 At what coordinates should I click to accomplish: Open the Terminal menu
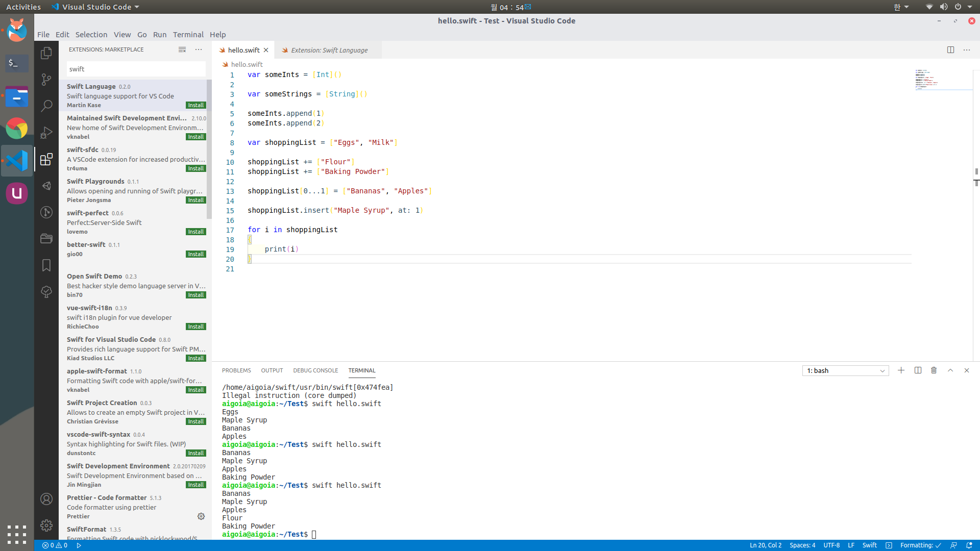[x=188, y=35]
